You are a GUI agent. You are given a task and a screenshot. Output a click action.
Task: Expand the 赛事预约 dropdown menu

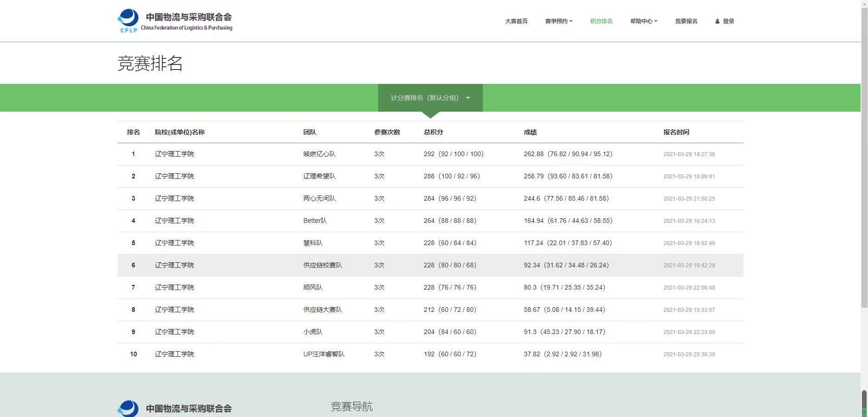point(559,21)
